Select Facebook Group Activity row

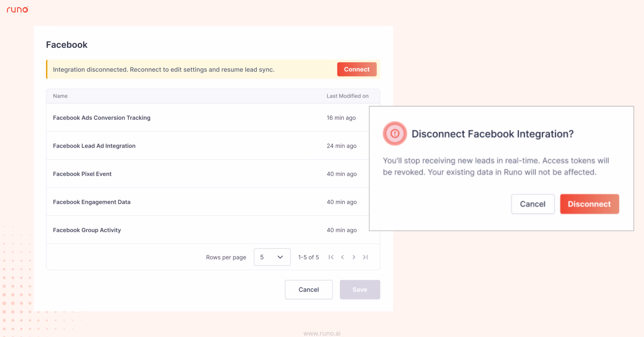[208, 230]
